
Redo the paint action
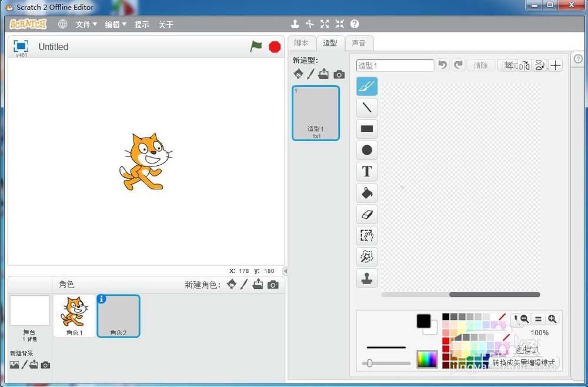(458, 65)
